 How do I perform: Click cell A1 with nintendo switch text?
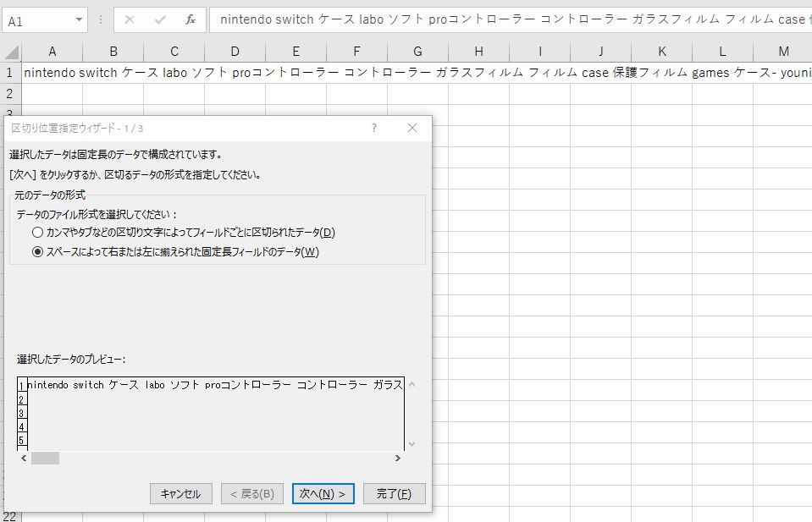pos(52,73)
